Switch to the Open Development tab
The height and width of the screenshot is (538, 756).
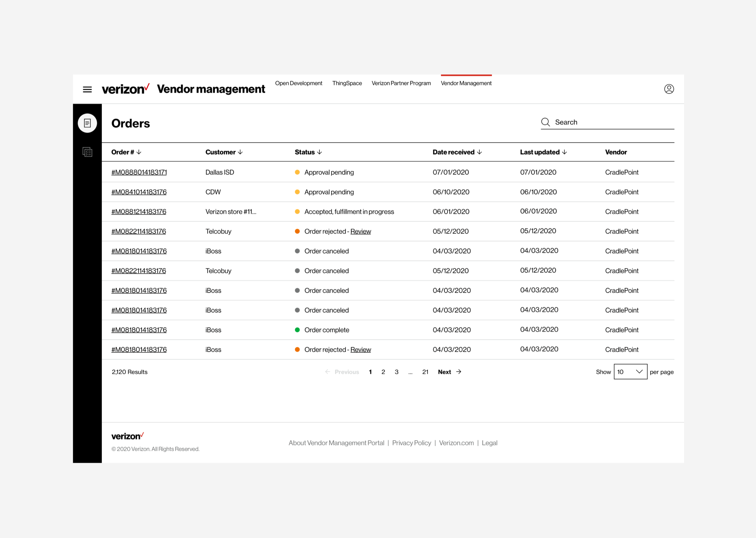click(x=298, y=83)
